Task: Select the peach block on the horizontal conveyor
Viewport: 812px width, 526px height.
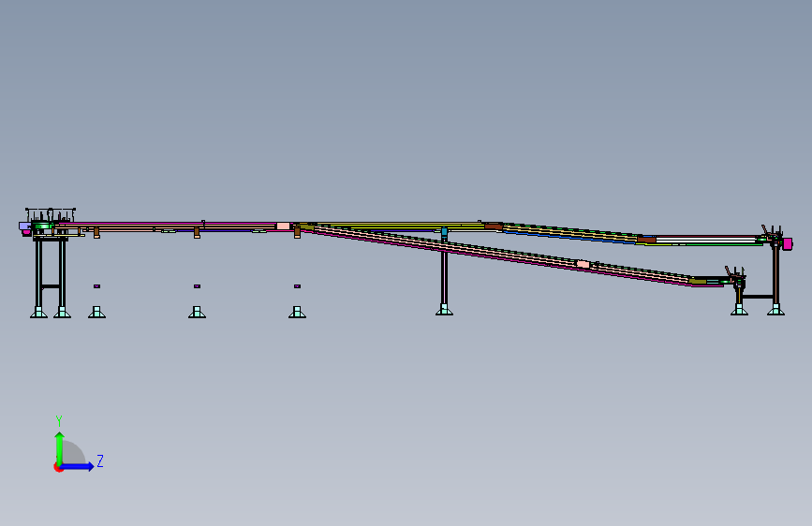Action: point(283,226)
